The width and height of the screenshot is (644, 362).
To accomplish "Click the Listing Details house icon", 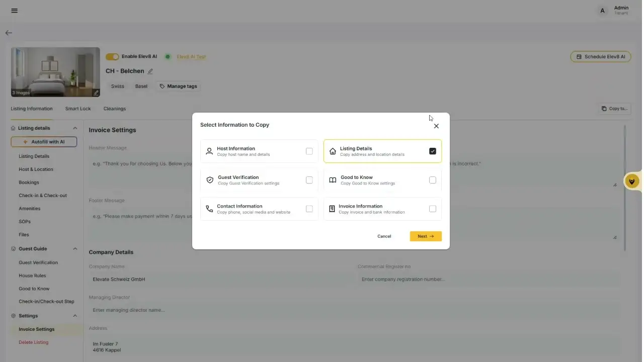I will [333, 151].
